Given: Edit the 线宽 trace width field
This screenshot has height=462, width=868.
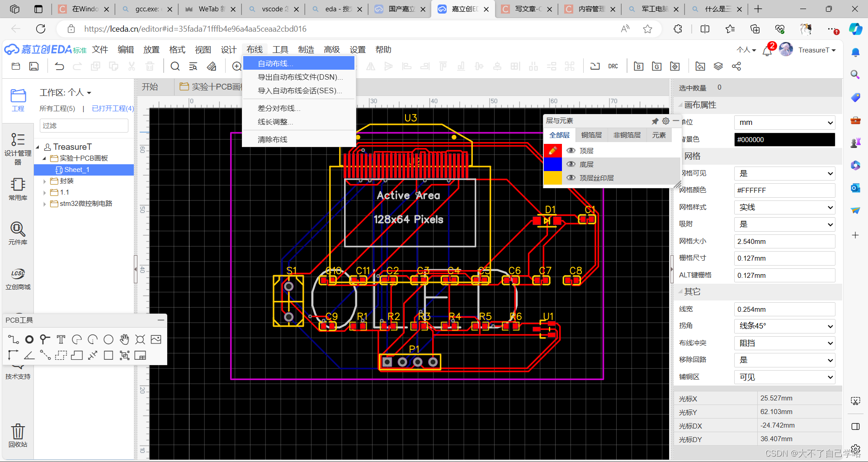Looking at the screenshot, I should [x=784, y=309].
